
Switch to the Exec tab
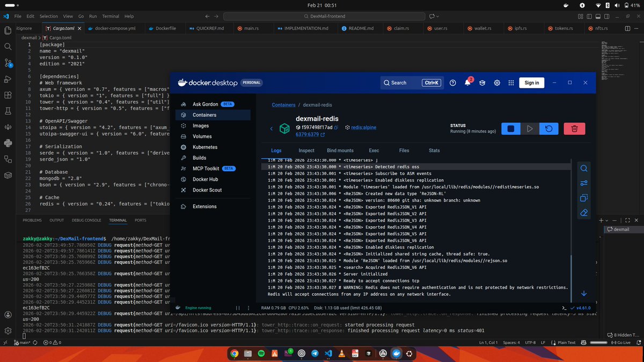point(374,151)
